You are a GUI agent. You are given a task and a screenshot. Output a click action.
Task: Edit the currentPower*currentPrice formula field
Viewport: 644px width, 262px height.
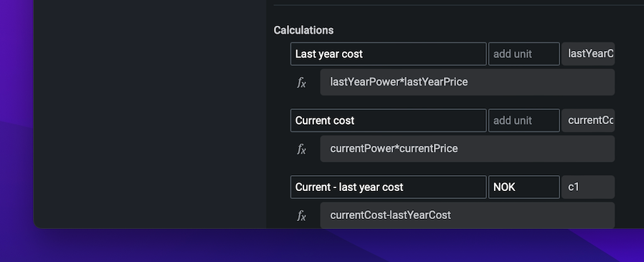[467, 149]
